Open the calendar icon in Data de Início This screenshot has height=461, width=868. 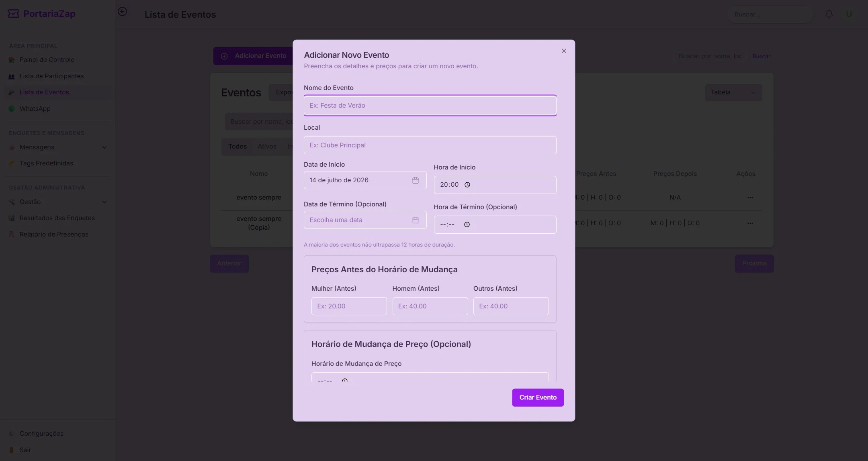(415, 180)
